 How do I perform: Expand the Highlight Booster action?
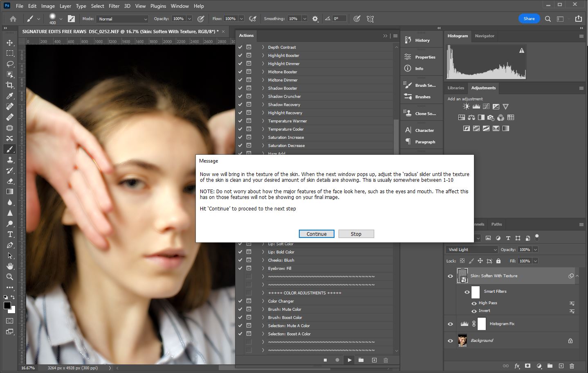pyautogui.click(x=263, y=55)
